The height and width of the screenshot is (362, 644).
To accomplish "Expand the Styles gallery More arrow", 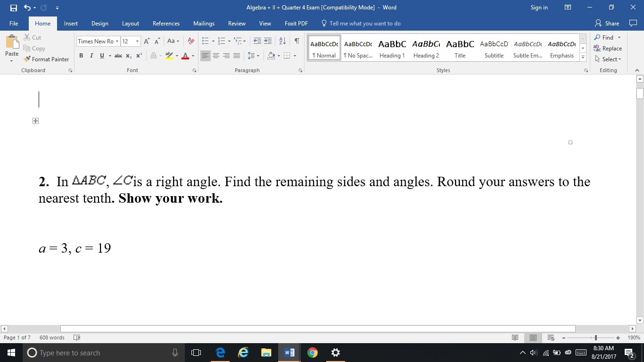I will (x=583, y=58).
